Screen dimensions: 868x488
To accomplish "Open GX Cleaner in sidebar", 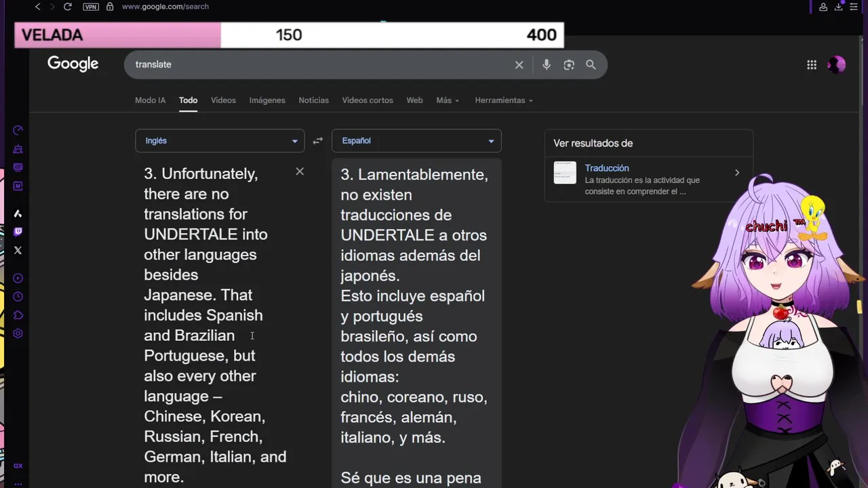I will coord(18,149).
